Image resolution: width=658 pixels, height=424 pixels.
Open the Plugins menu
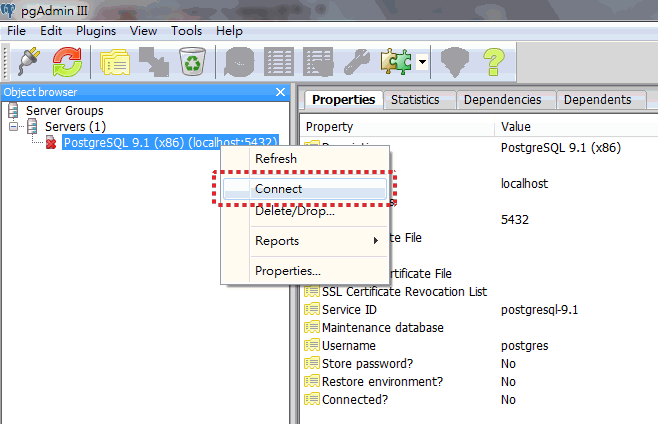96,31
